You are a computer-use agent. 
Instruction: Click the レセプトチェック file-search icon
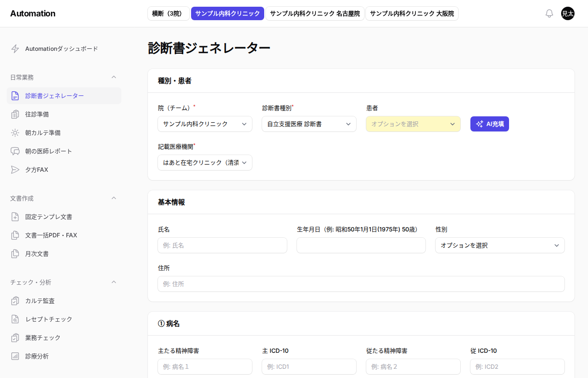click(x=15, y=319)
